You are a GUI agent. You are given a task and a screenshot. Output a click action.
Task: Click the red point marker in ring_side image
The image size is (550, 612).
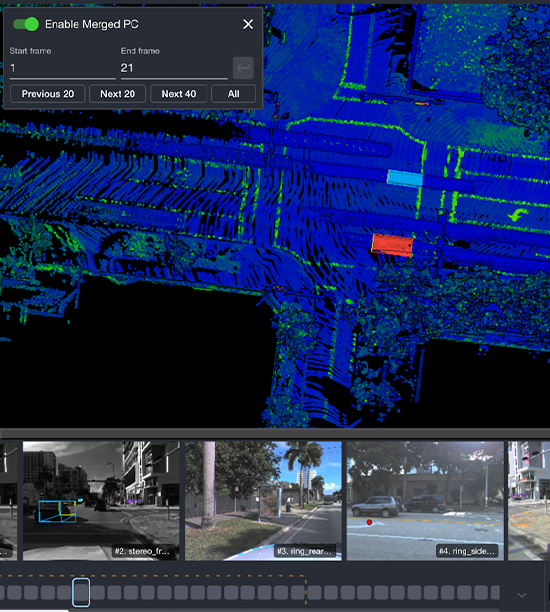pyautogui.click(x=369, y=522)
